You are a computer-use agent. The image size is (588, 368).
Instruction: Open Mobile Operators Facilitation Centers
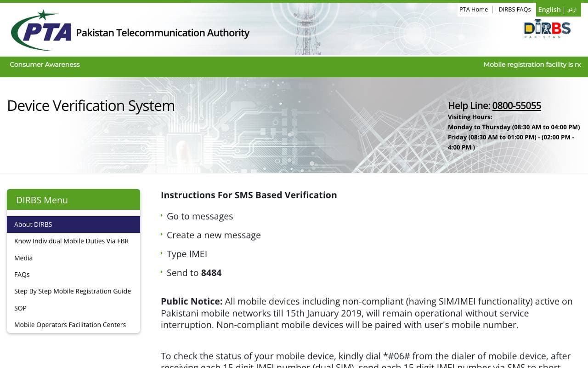coord(73,325)
